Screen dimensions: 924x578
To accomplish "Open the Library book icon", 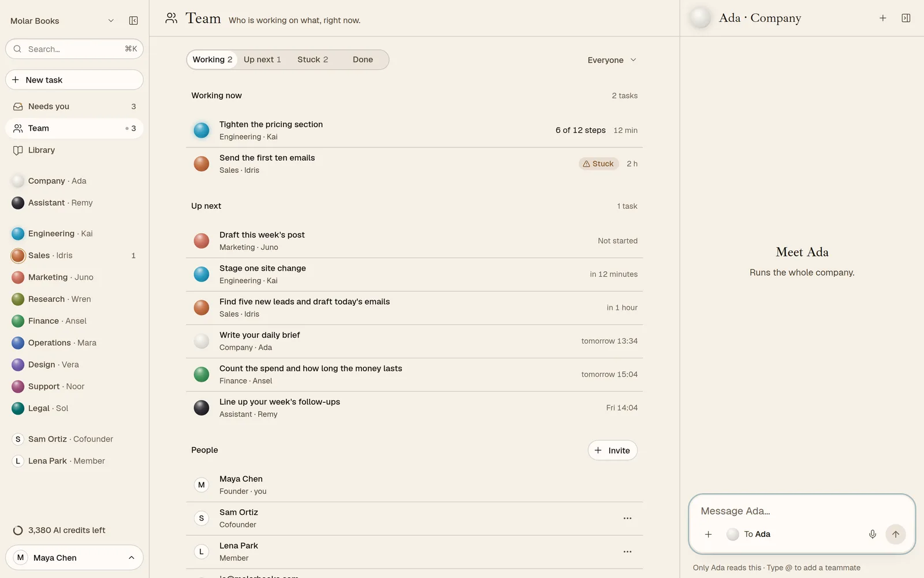I will pyautogui.click(x=18, y=150).
